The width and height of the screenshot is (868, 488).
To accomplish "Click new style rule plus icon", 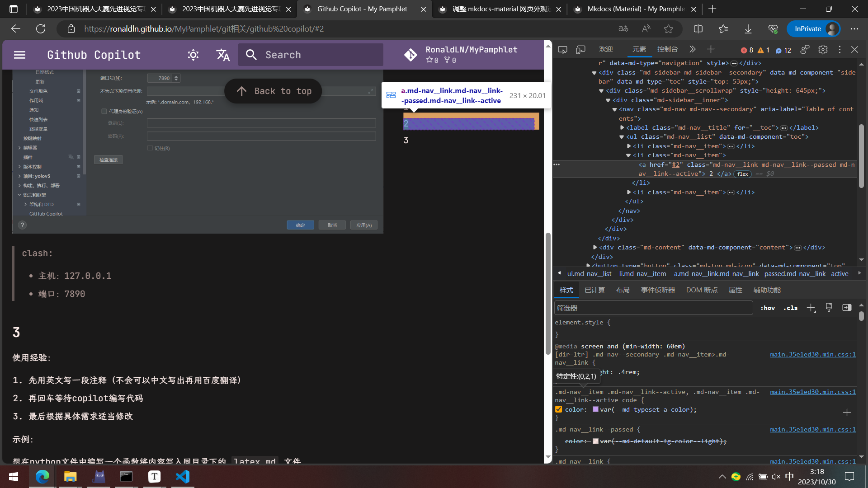I will (x=811, y=308).
